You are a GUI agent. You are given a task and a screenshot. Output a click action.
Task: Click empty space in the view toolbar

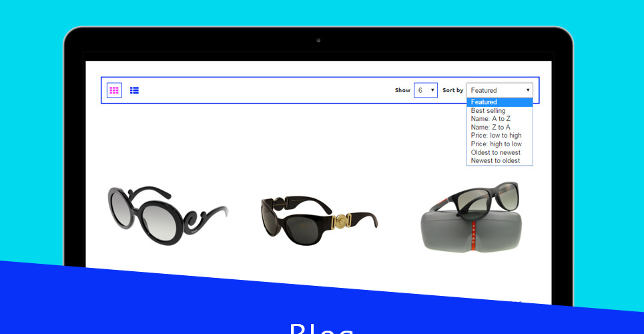pyautogui.click(x=267, y=90)
